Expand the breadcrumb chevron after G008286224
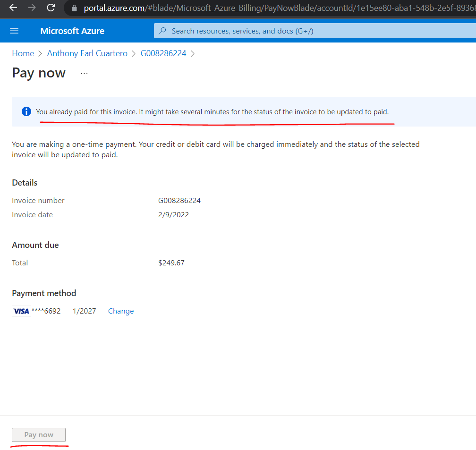The width and height of the screenshot is (476, 450). 193,53
